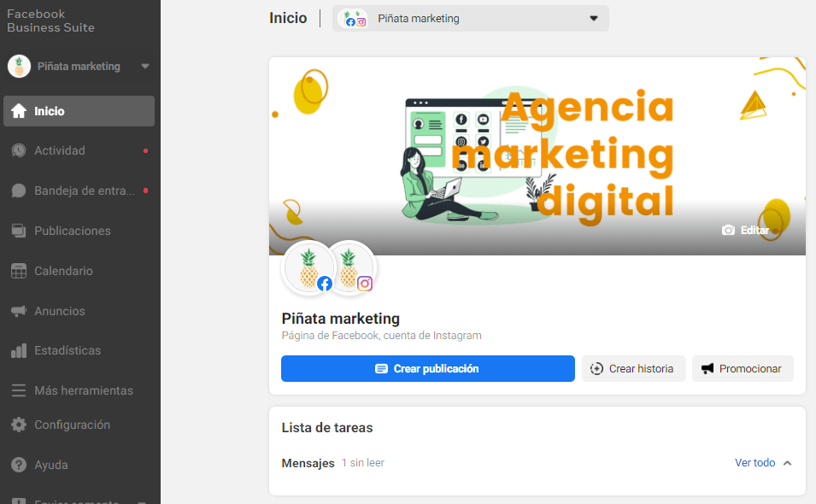Viewport: 816px width, 504px height.
Task: Open Crear historia
Action: click(633, 368)
